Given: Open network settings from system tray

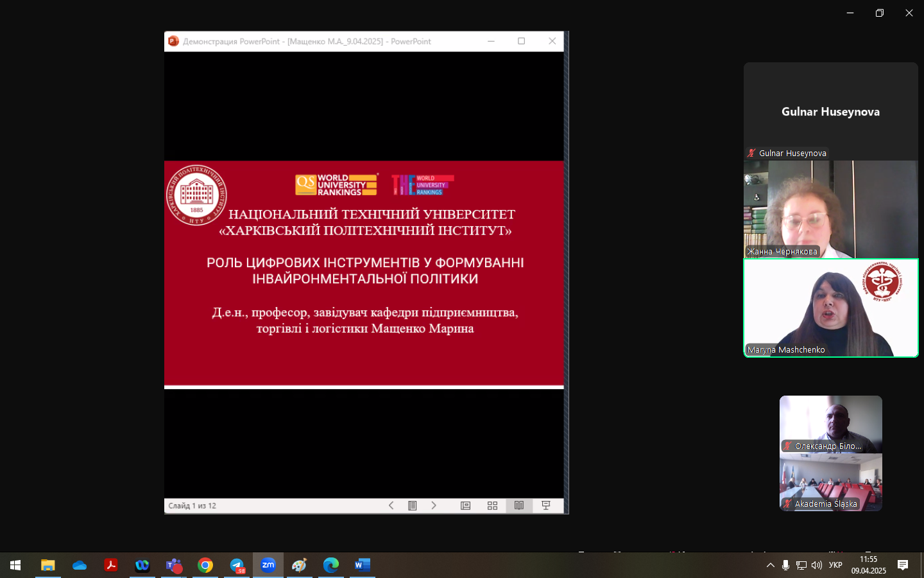Looking at the screenshot, I should click(801, 565).
